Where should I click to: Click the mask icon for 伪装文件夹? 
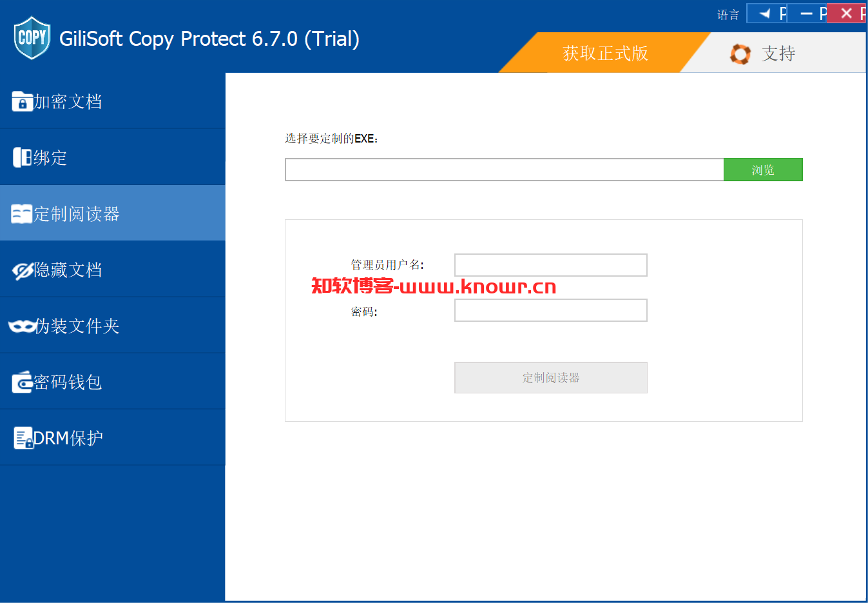click(x=22, y=326)
